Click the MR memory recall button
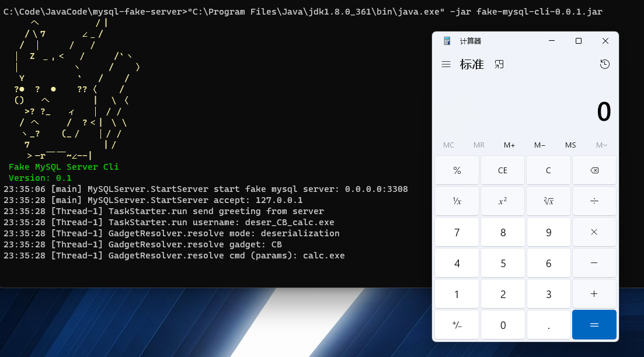The image size is (644, 357). 479,145
